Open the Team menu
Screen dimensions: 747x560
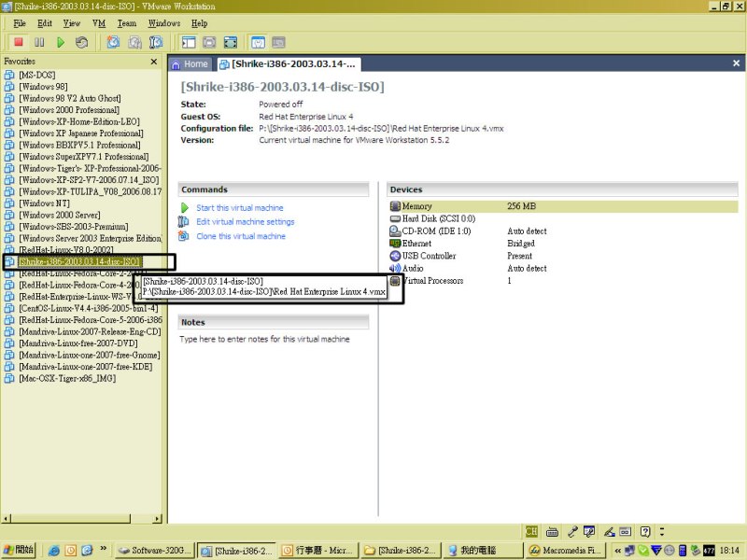pyautogui.click(x=127, y=23)
